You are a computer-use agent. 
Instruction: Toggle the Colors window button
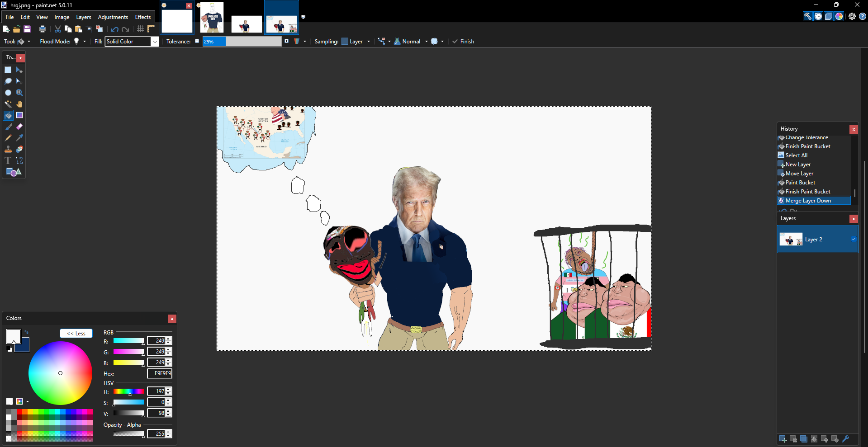coord(839,16)
